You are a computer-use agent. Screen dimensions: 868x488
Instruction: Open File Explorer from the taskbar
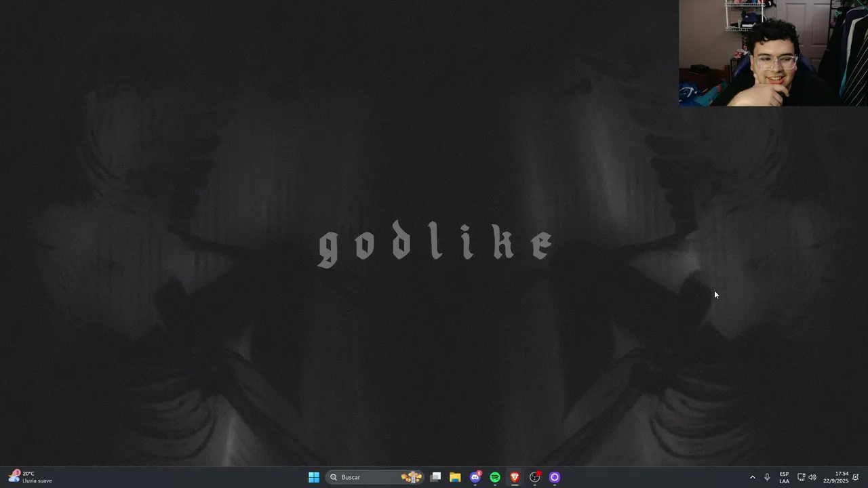(x=455, y=477)
